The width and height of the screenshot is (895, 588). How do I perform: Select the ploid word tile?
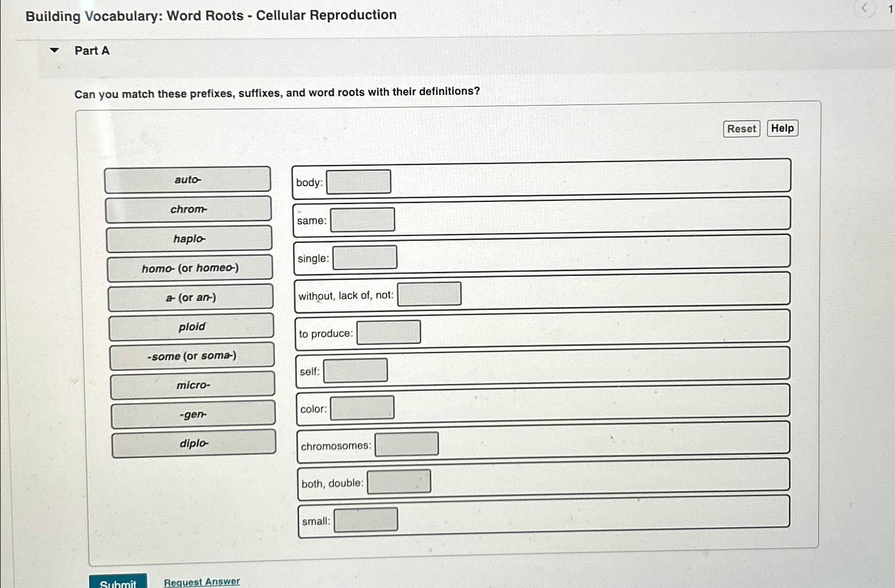[191, 326]
